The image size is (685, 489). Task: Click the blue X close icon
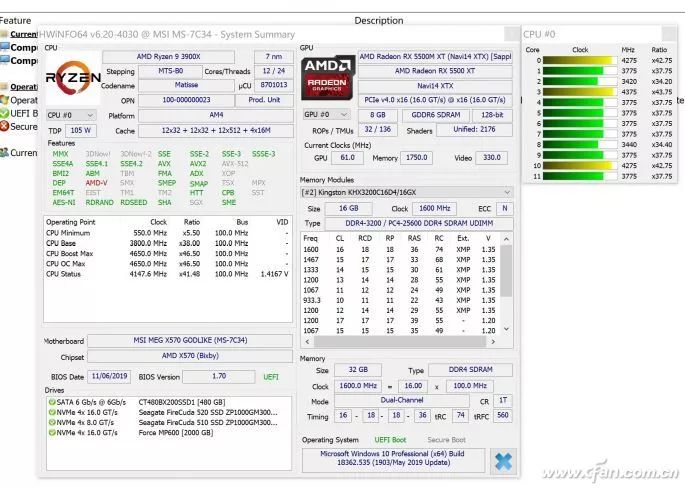pos(503,460)
